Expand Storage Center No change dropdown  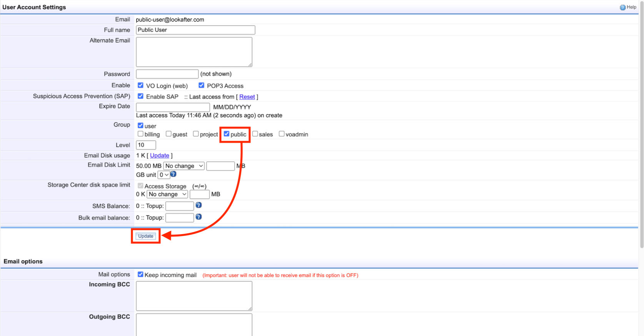167,195
